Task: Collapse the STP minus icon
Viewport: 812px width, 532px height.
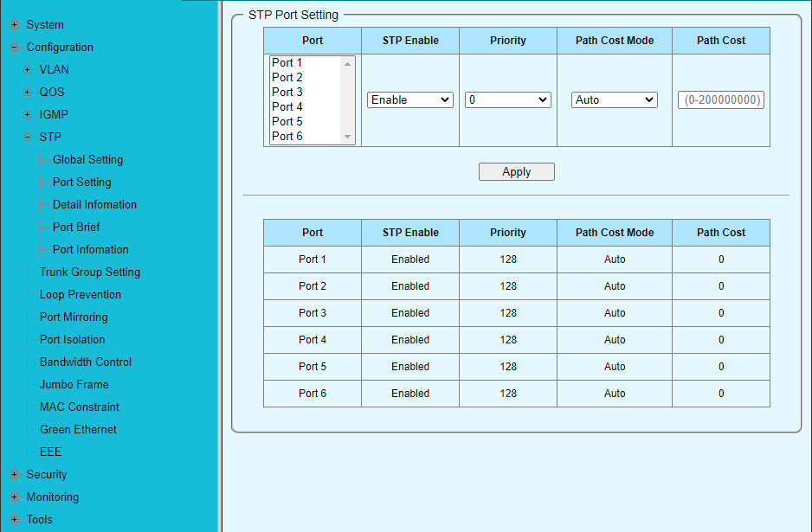Action: 28,138
